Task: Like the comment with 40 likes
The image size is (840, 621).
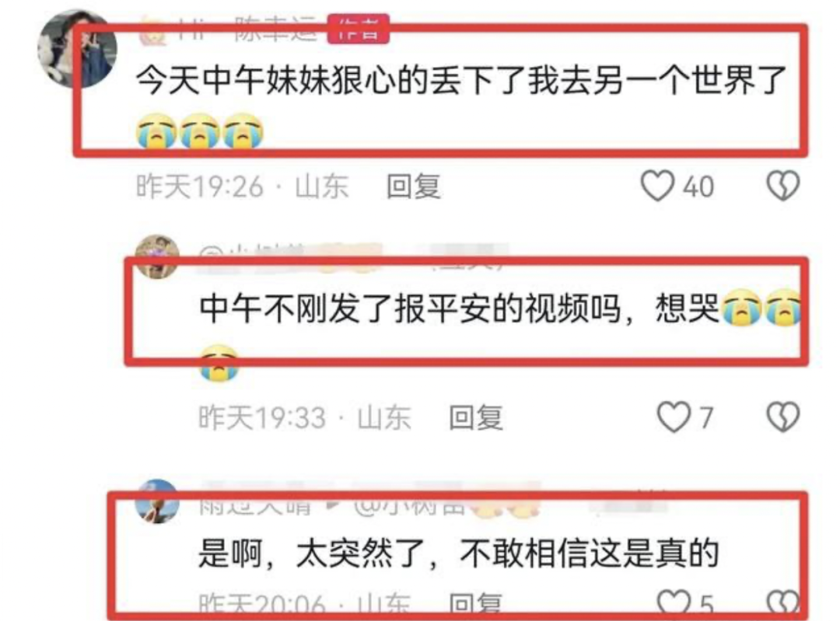Action: [657, 186]
